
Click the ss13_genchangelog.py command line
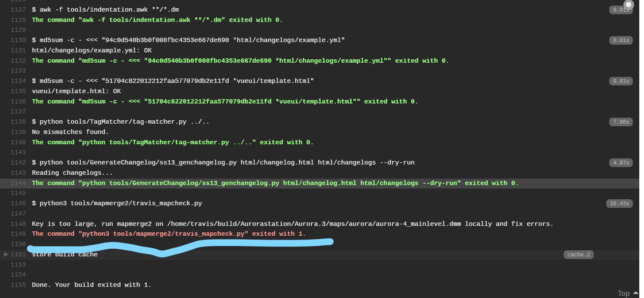(x=223, y=163)
